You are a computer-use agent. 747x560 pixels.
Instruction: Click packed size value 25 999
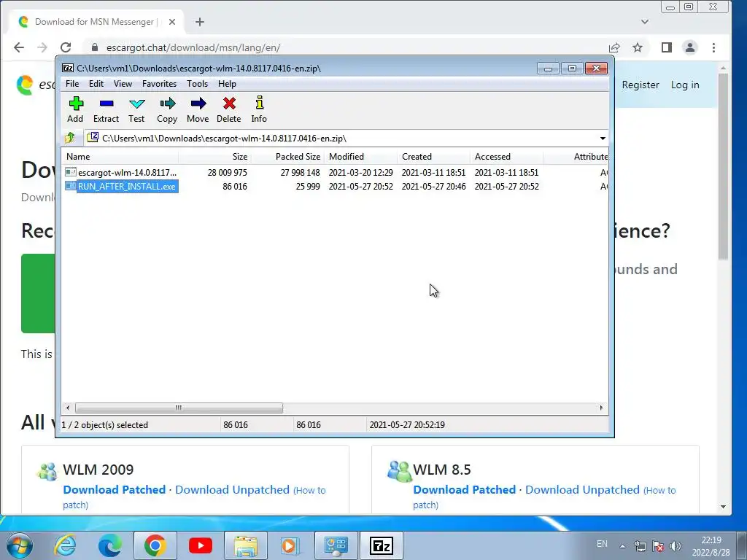click(308, 186)
